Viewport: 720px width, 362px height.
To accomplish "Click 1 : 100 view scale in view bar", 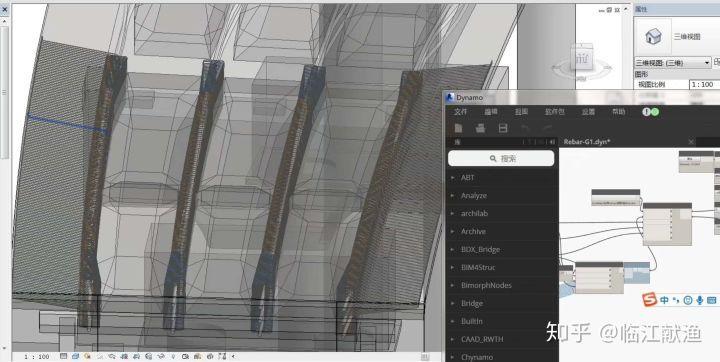I will pos(36,356).
